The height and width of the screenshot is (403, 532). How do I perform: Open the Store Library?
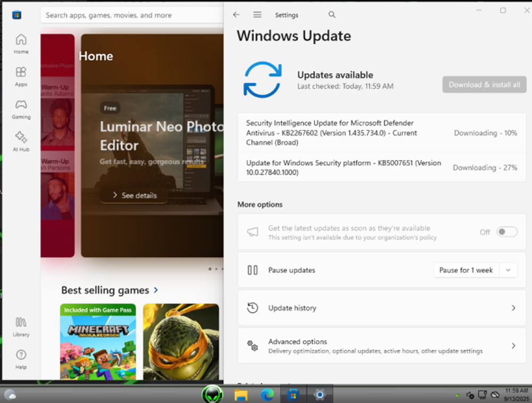coord(21,326)
